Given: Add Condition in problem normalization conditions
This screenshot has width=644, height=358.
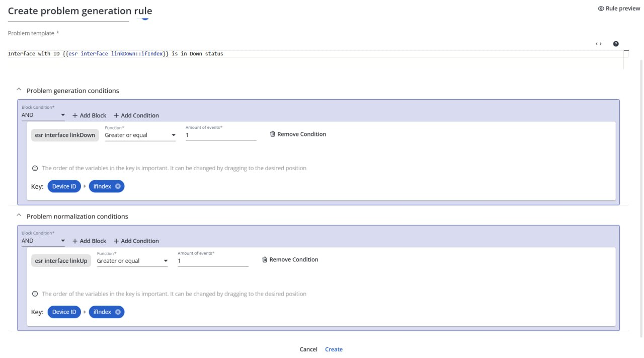Looking at the screenshot, I should tap(136, 241).
